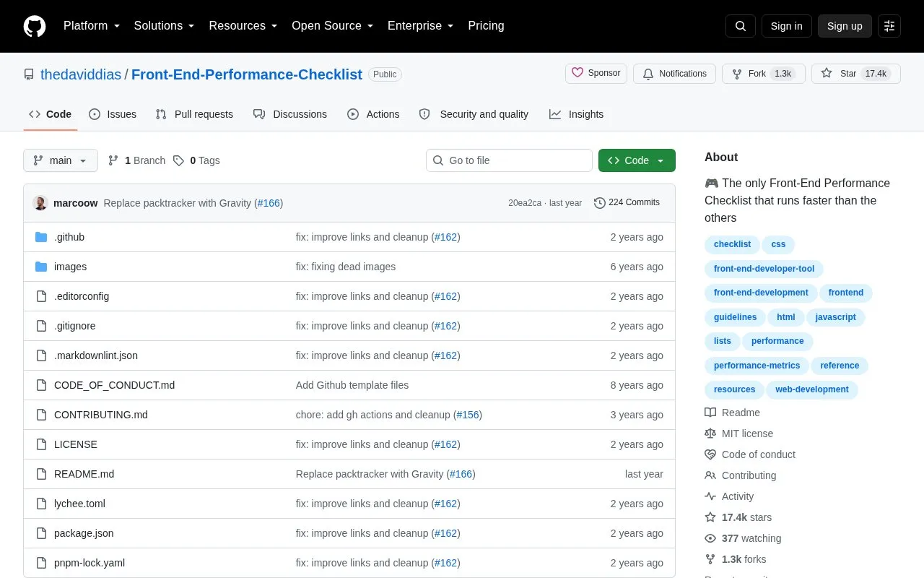
Task: Switch to the Issues tab
Action: coord(113,114)
